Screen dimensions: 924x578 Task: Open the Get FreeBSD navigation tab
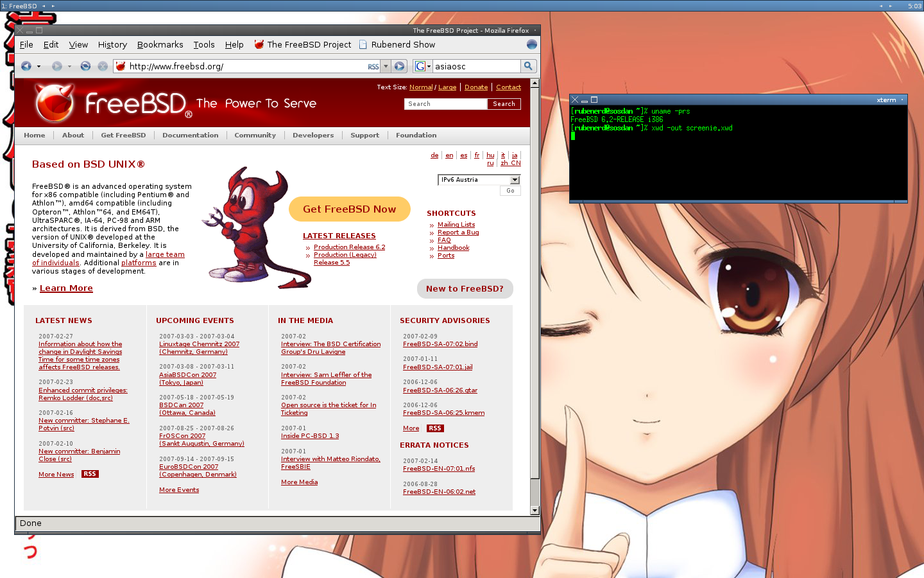tap(123, 136)
